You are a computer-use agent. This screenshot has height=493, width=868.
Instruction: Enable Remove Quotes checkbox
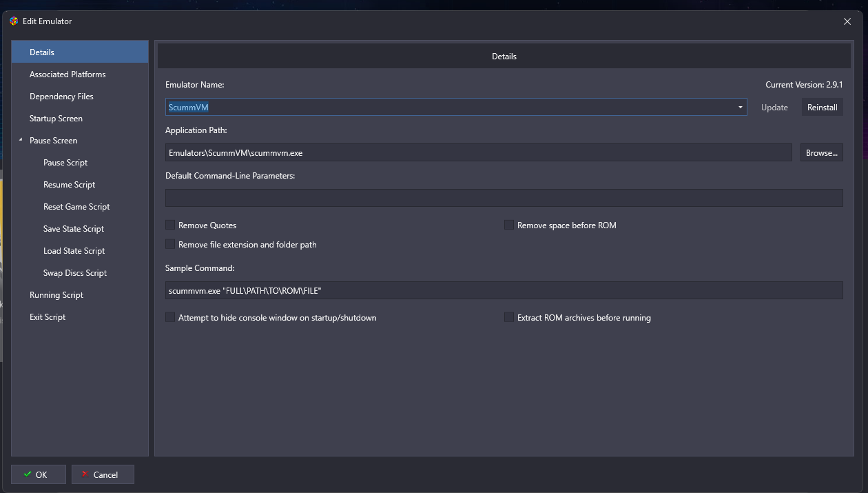click(170, 225)
